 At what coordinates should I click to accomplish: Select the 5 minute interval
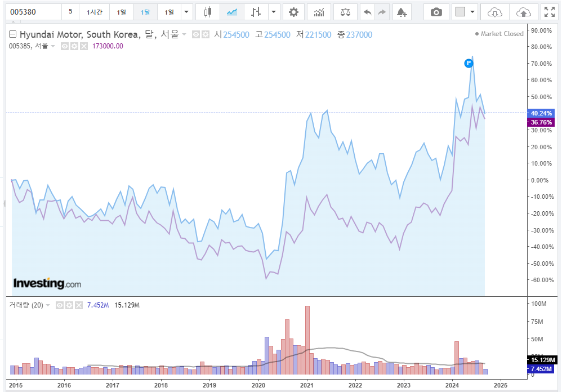tap(70, 12)
